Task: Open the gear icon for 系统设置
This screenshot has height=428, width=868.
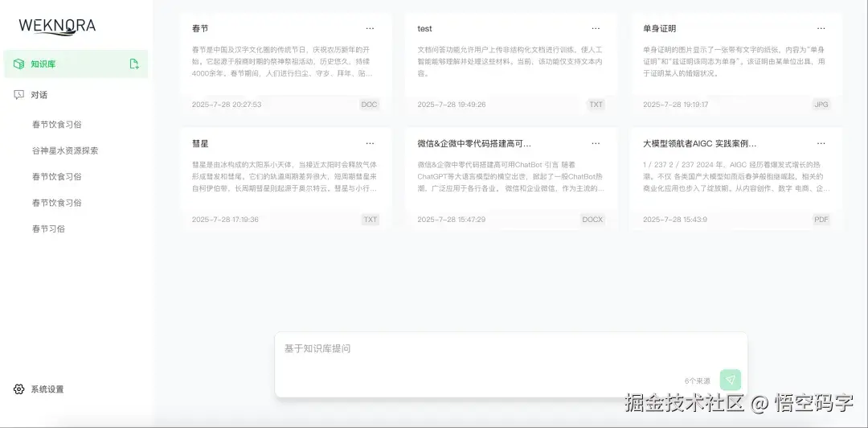Action: (18, 389)
